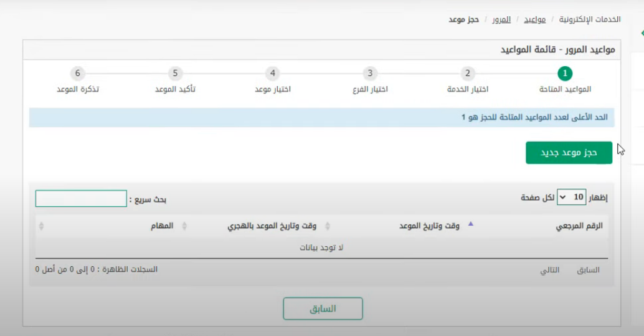Click the السجلات الظاهرة records count text
644x336 pixels.
tap(97, 269)
